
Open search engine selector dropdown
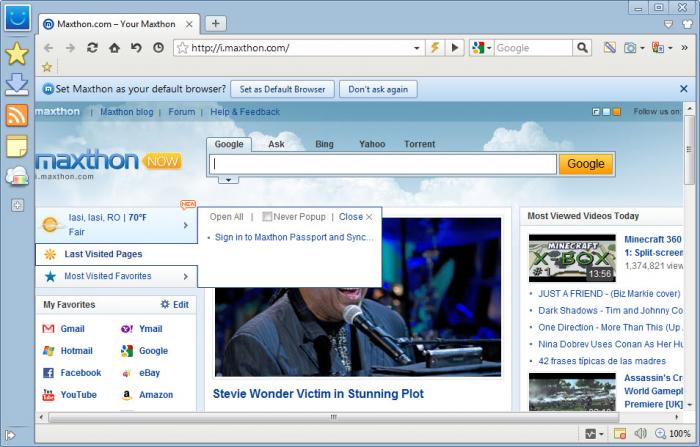pos(489,48)
